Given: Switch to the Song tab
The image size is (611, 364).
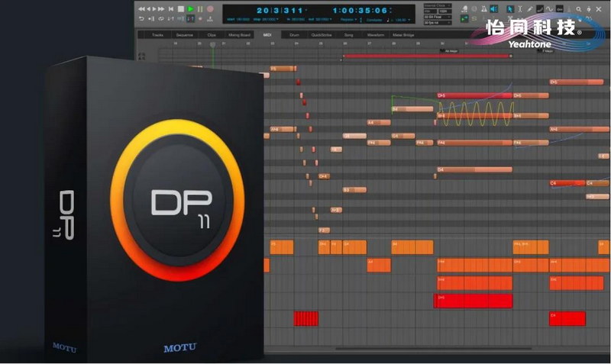Looking at the screenshot, I should click(x=348, y=35).
